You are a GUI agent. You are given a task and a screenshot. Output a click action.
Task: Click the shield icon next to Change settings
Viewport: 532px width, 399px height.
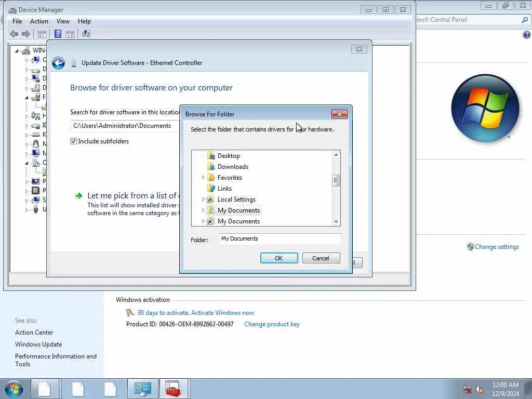pos(470,247)
